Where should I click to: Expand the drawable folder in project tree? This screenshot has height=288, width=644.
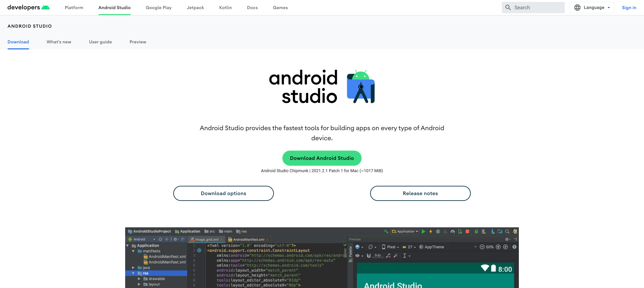(139, 279)
